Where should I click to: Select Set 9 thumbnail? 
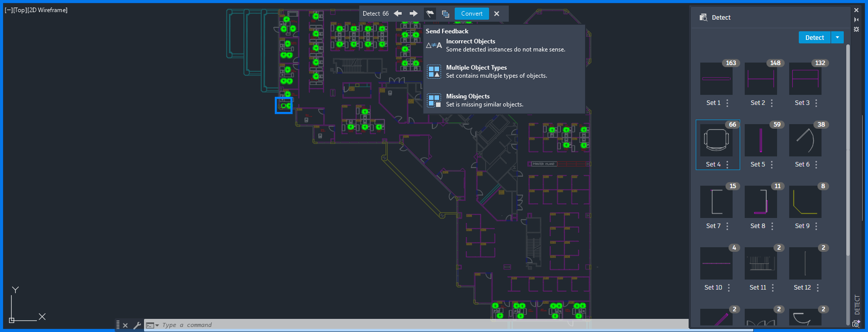[x=805, y=202]
